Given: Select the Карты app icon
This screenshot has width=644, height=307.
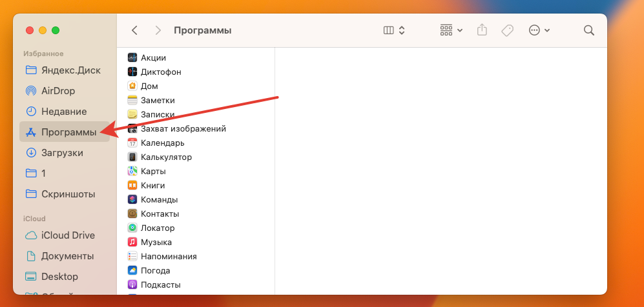Looking at the screenshot, I should click(x=132, y=172).
